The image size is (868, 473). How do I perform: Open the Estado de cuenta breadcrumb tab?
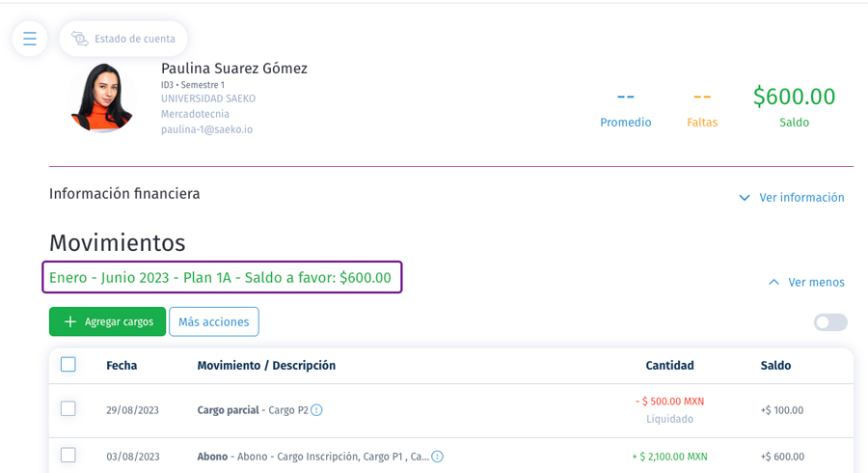coord(134,39)
